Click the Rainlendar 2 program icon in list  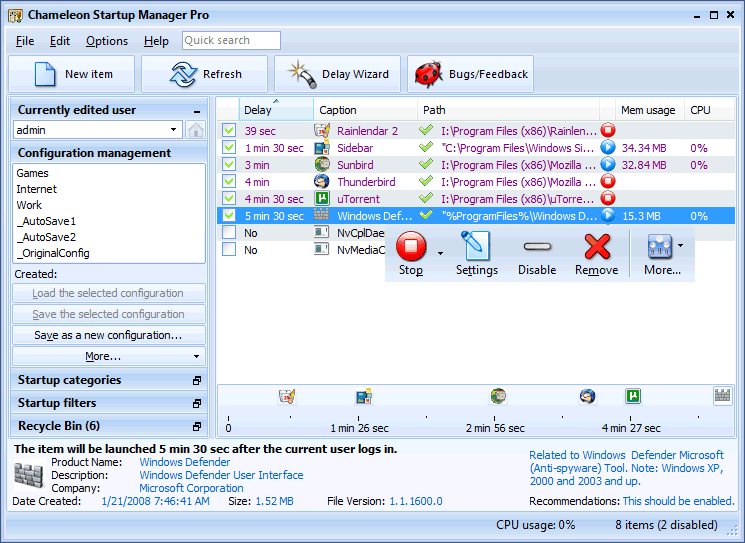(322, 130)
